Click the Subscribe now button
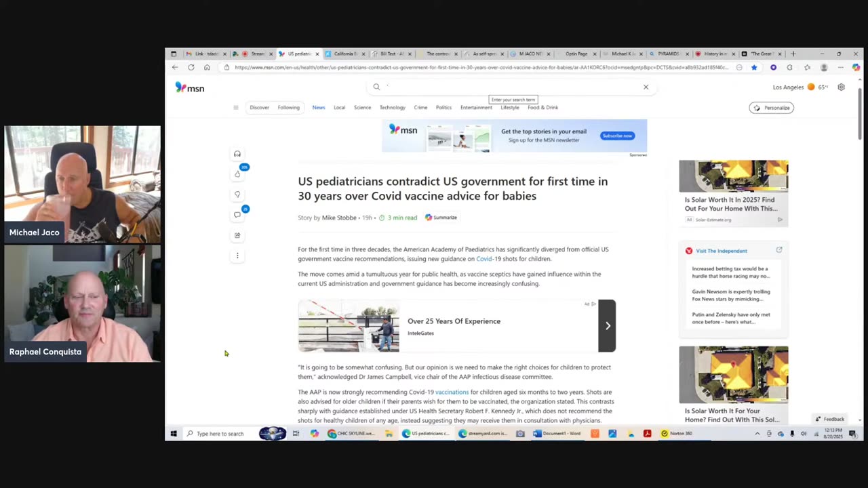 (617, 136)
